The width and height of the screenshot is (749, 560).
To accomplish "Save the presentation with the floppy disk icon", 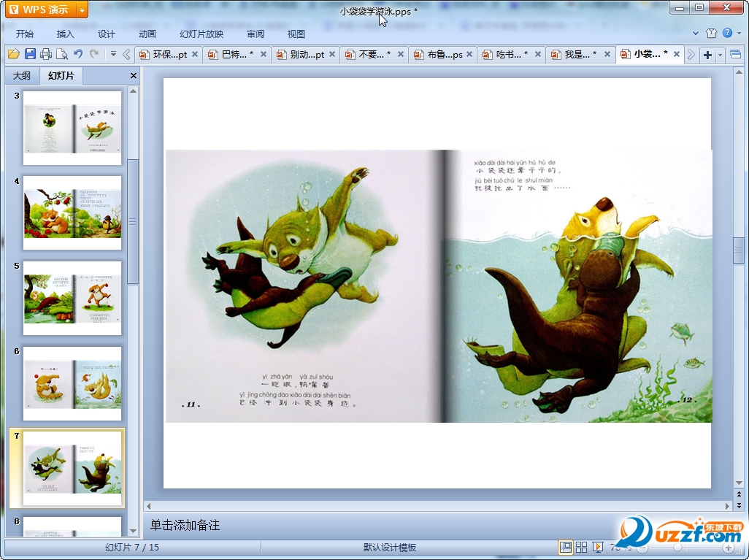I will (x=30, y=54).
